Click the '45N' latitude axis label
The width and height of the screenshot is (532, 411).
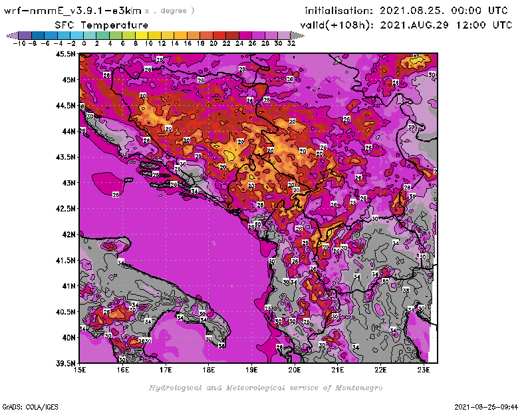pyautogui.click(x=68, y=80)
